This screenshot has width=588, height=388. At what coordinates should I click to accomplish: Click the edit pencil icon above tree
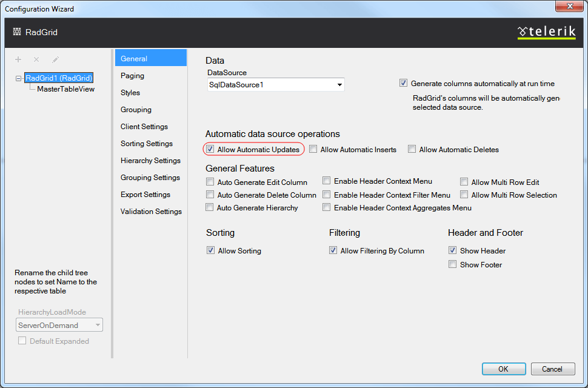click(x=55, y=59)
